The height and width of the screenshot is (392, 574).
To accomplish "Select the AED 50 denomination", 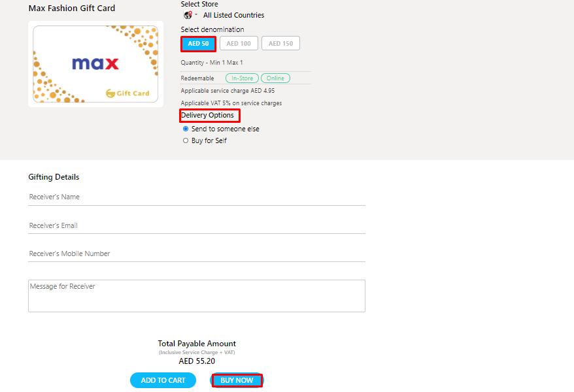I will (x=198, y=43).
